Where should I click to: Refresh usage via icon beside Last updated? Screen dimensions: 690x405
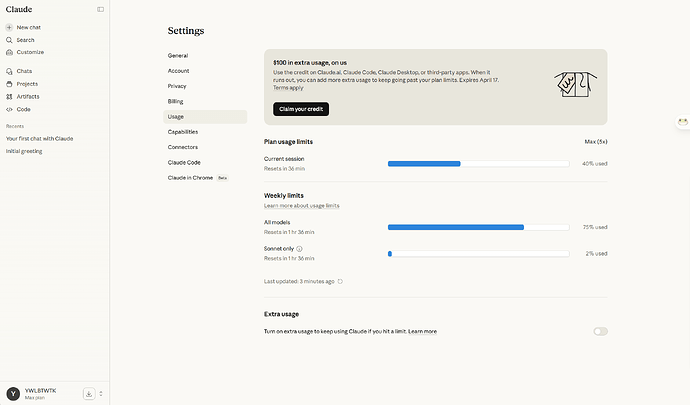(340, 281)
